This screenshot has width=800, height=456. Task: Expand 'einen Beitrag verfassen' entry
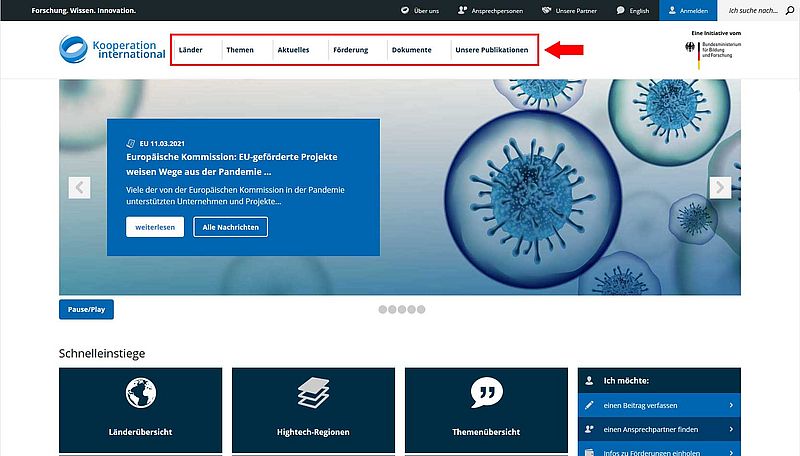coord(659,405)
